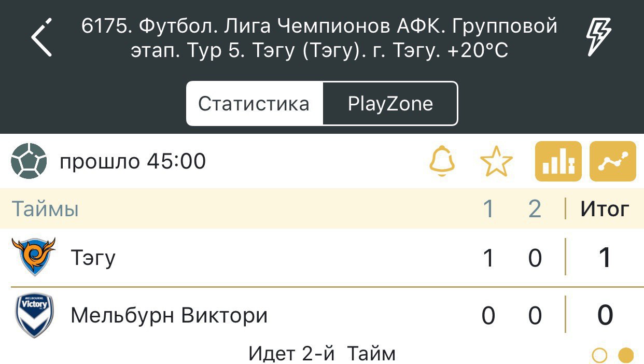Tap the elapsed time 45:00 label
644x364 pixels.
[x=133, y=162]
